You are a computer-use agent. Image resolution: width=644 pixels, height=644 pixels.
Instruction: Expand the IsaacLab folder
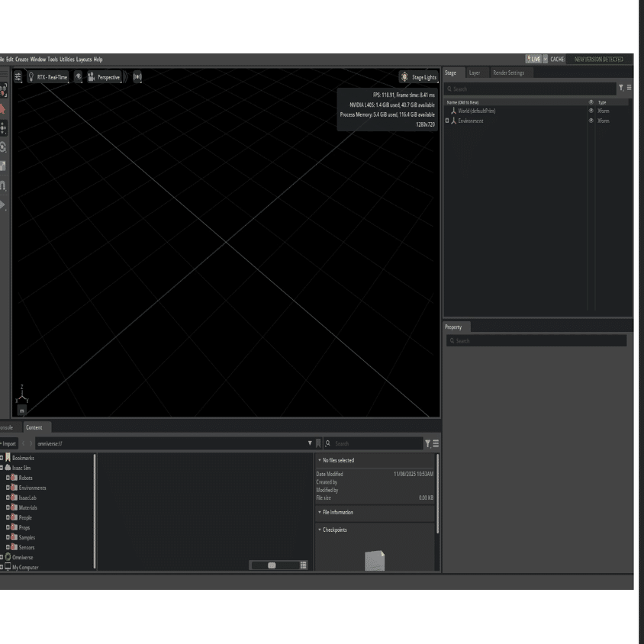pos(8,497)
